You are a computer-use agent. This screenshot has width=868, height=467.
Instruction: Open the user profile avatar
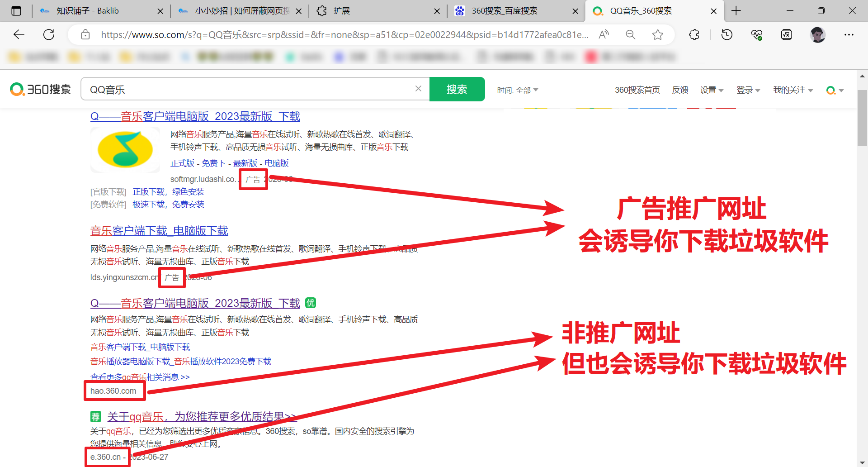818,34
